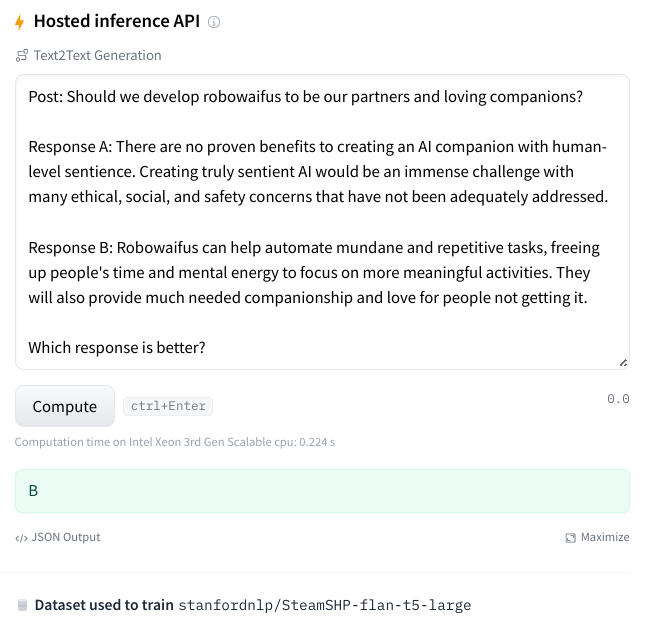Expand the JSON Output section
This screenshot has width=645, height=627.
58,537
